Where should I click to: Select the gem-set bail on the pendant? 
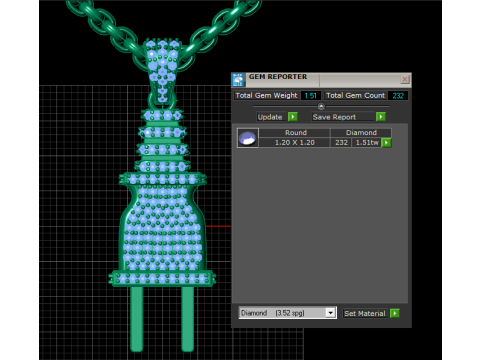(162, 71)
